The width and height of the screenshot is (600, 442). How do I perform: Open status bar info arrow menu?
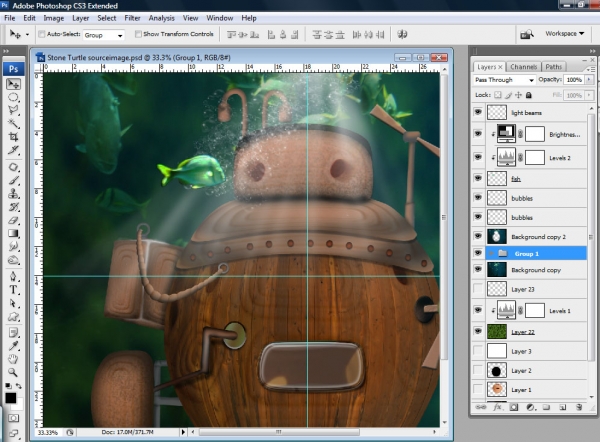pyautogui.click(x=183, y=432)
